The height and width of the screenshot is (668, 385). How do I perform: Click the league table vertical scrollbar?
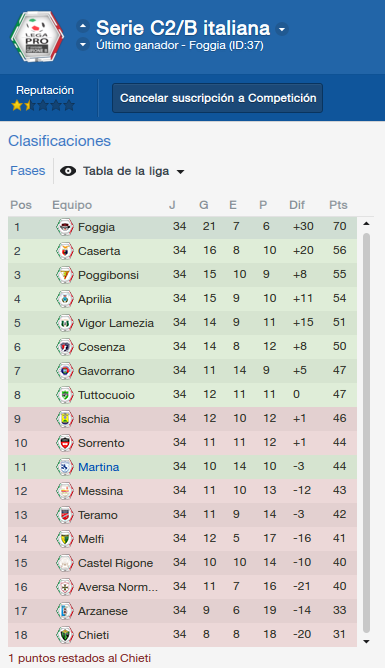tap(366, 432)
